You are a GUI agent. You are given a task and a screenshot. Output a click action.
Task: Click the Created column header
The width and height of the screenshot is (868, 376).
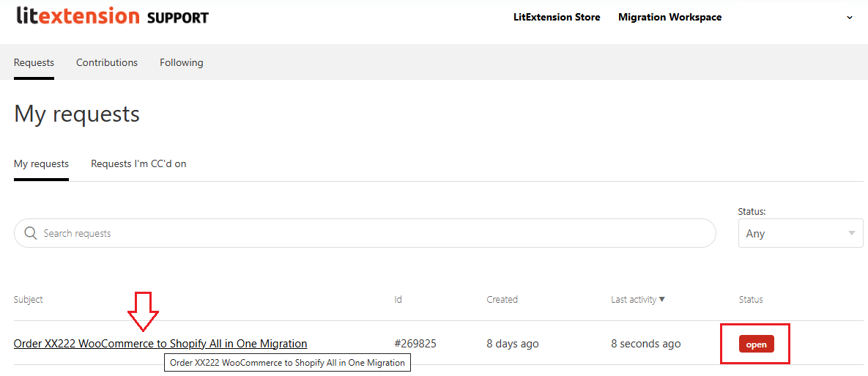click(502, 299)
